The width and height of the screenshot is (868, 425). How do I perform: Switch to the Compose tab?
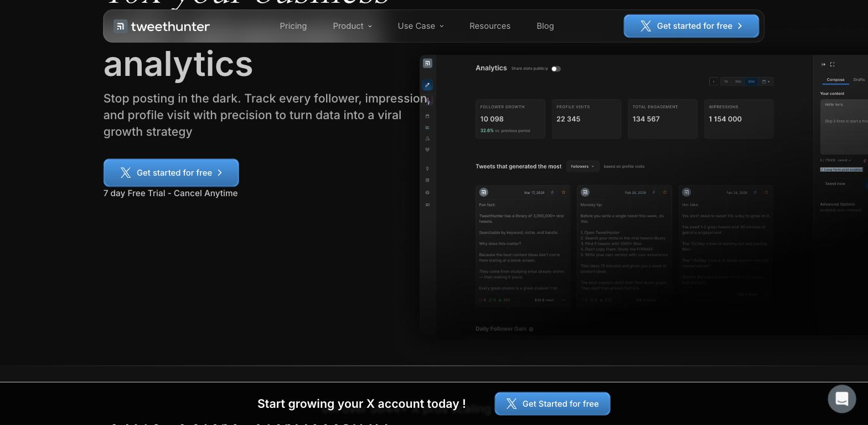pos(835,80)
